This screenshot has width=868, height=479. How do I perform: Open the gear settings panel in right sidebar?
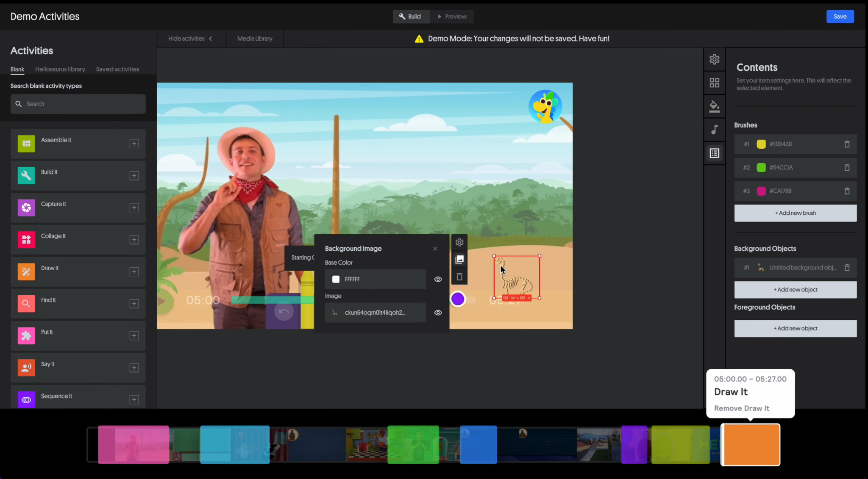[714, 59]
